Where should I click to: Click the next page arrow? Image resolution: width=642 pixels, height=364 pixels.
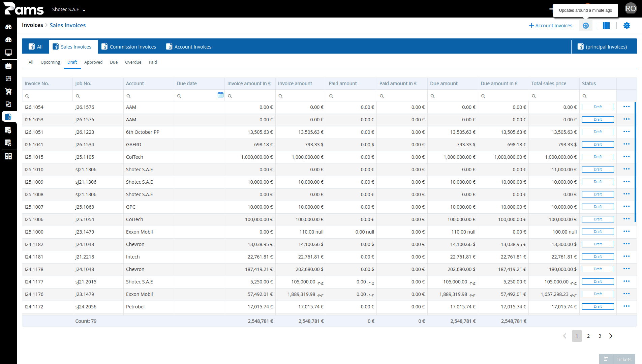(611, 336)
